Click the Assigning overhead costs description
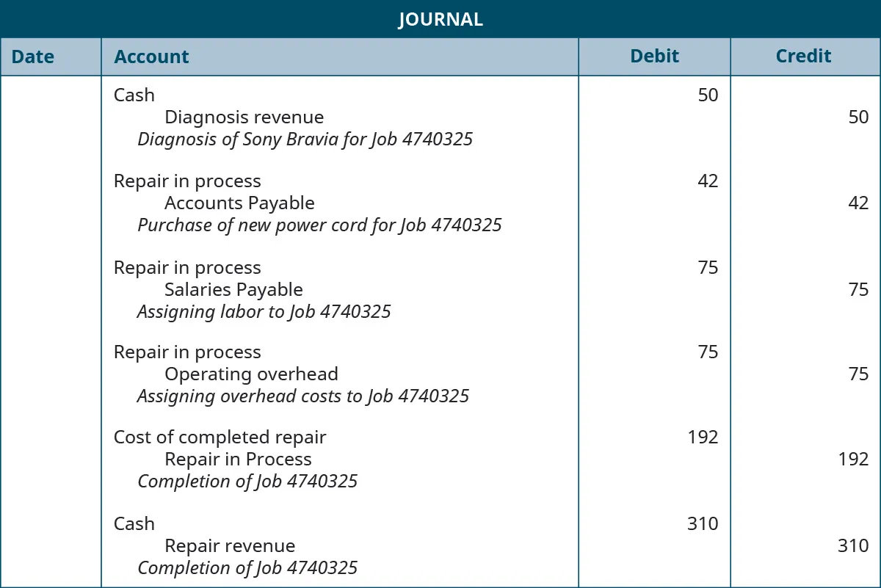The width and height of the screenshot is (881, 588). tap(302, 396)
